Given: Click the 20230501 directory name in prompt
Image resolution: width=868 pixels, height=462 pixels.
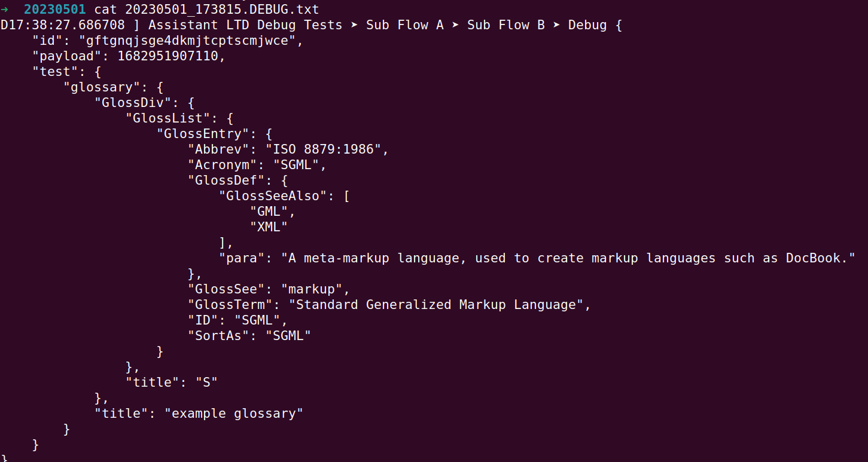Looking at the screenshot, I should point(55,10).
